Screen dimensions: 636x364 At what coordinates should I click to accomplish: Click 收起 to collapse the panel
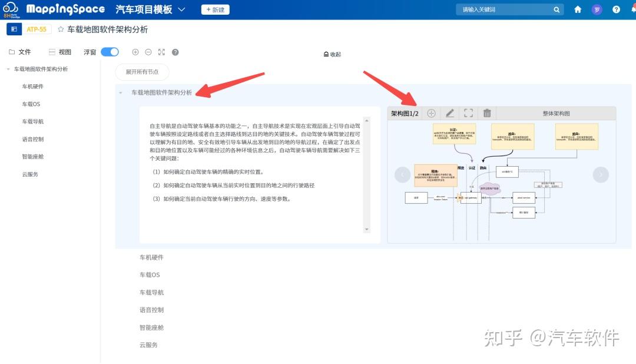click(332, 54)
